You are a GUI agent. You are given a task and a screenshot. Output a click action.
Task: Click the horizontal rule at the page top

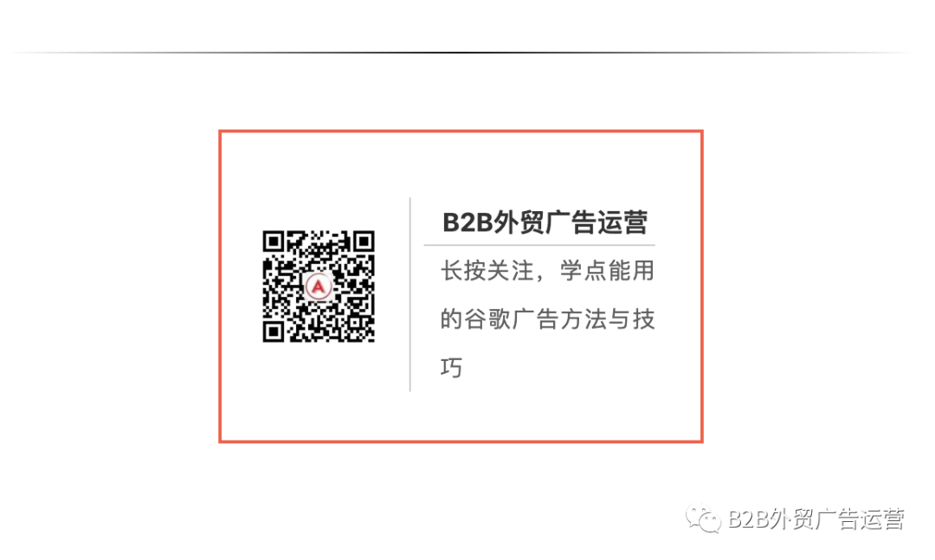(x=461, y=53)
